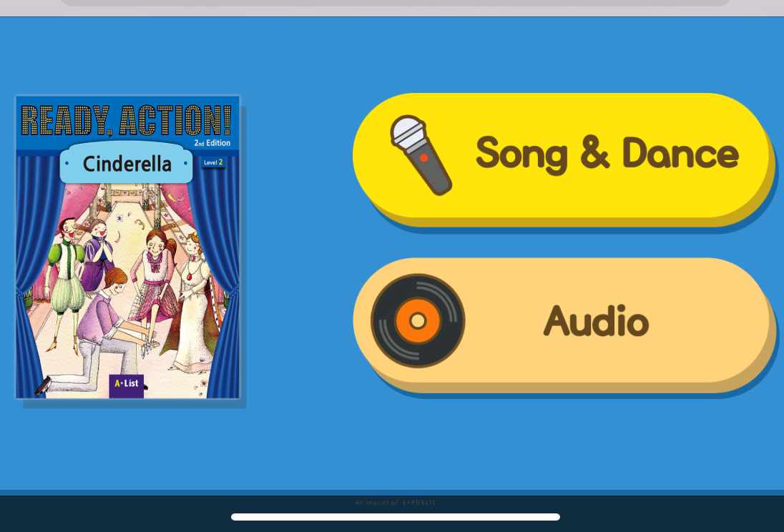Click the browser address bar at the top edge
The height and width of the screenshot is (532, 784).
[395, 2]
